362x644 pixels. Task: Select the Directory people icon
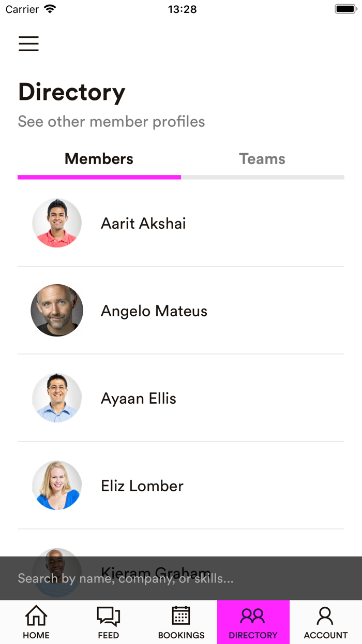point(253,616)
